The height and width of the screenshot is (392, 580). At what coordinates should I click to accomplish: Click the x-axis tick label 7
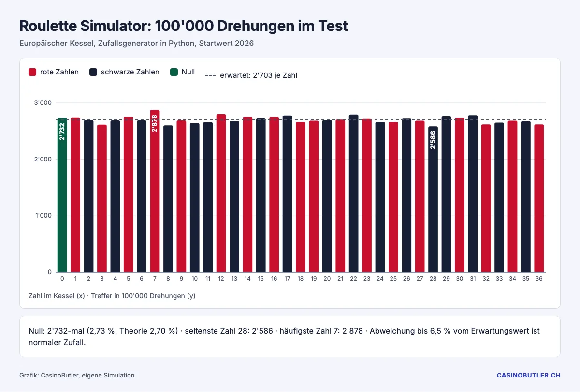[155, 279]
